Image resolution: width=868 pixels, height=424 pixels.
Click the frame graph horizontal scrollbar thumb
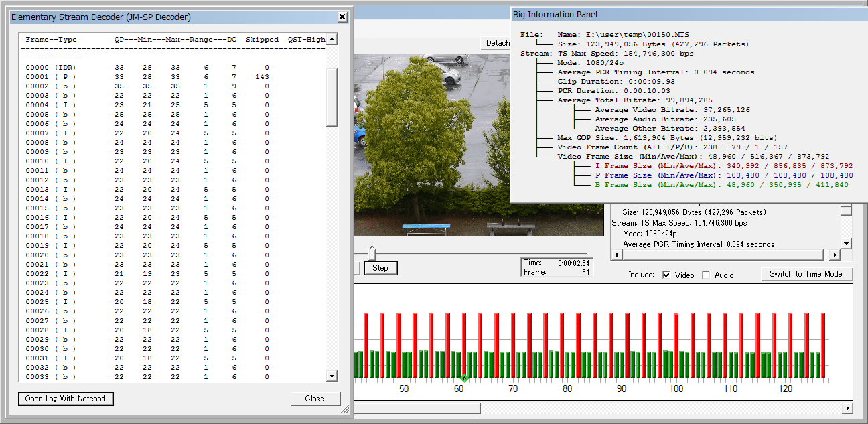[x=417, y=408]
